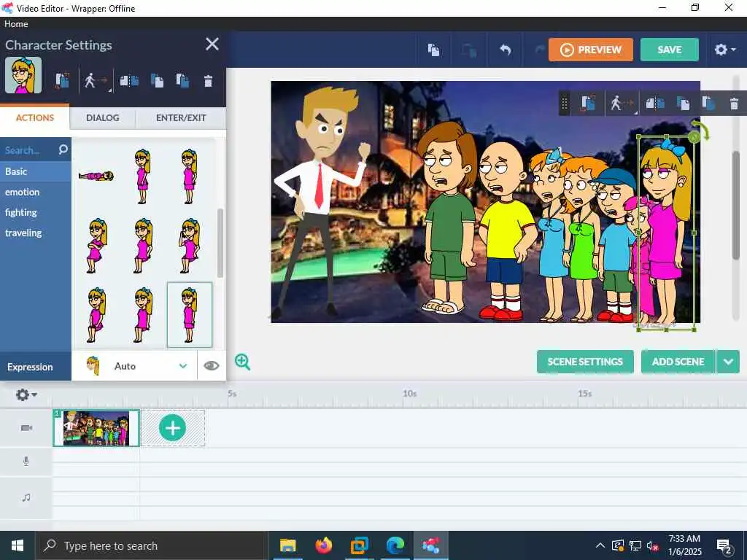Redo the last action
The image size is (747, 560).
pos(540,50)
